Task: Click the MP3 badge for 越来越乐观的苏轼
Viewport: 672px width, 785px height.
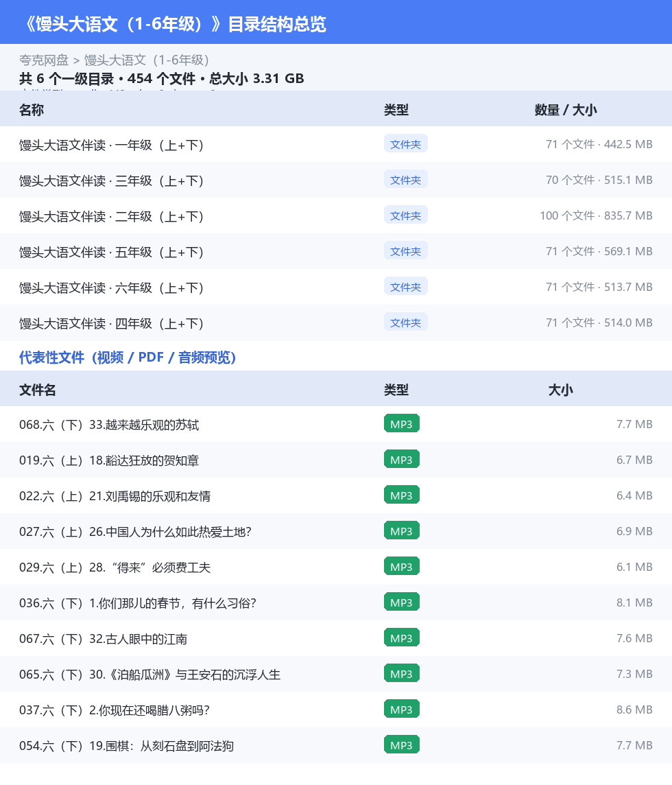Action: (402, 424)
